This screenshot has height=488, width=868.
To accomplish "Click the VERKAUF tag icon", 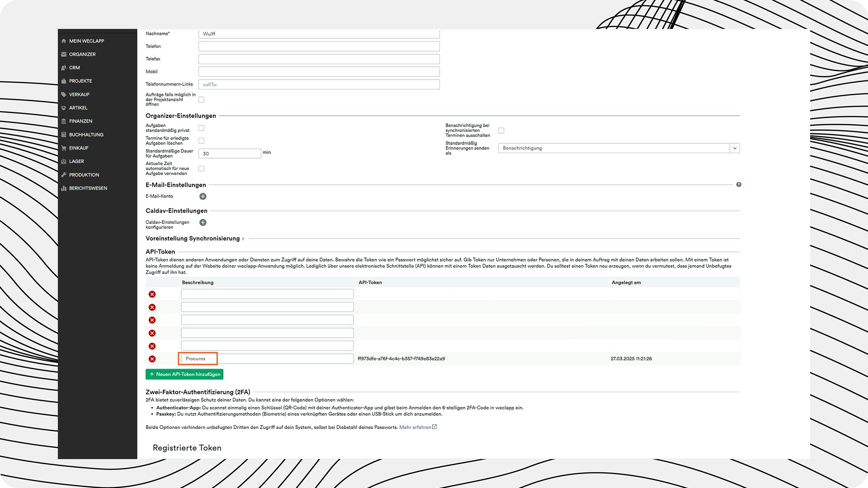I will (64, 94).
